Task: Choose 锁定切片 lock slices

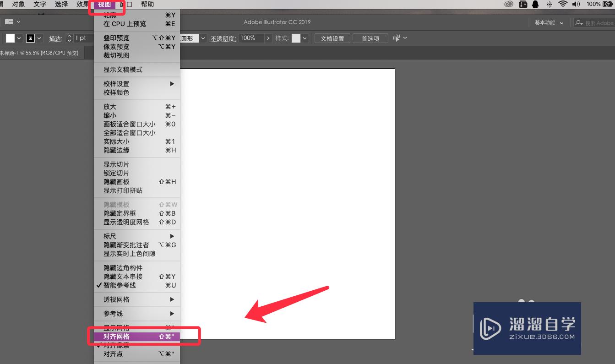Action: [x=137, y=173]
